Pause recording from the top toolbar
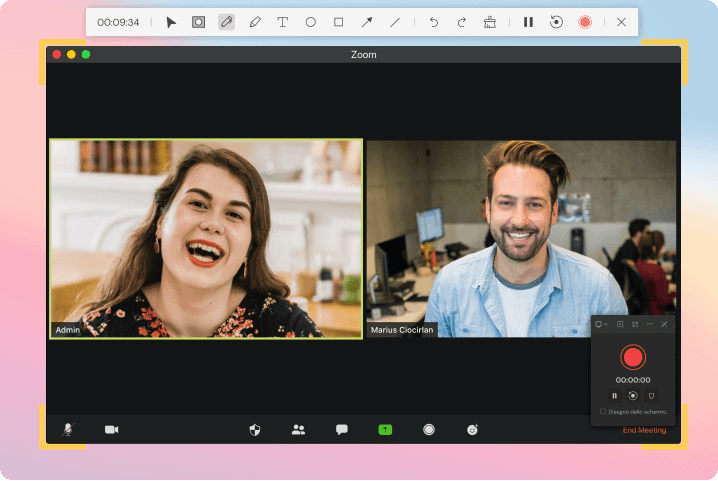 click(528, 22)
